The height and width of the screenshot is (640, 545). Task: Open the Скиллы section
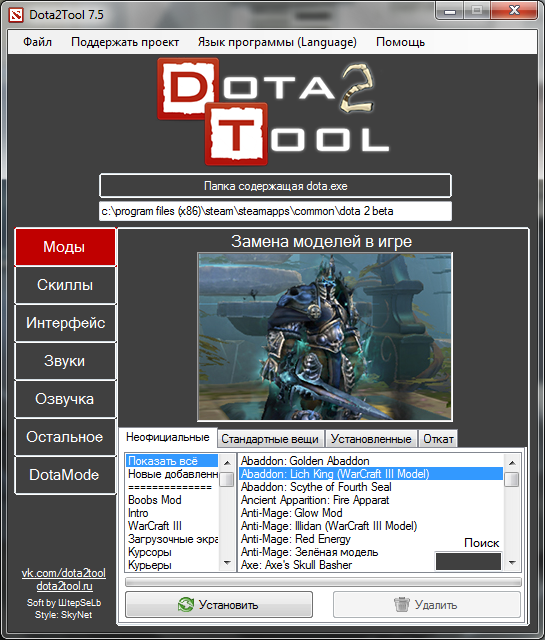(x=65, y=285)
